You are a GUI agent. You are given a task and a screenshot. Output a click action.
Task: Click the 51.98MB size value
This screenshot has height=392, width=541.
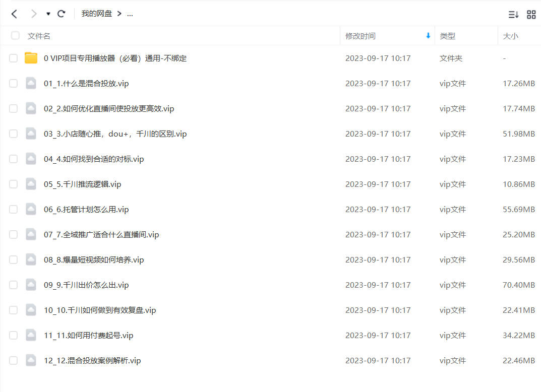click(x=519, y=134)
